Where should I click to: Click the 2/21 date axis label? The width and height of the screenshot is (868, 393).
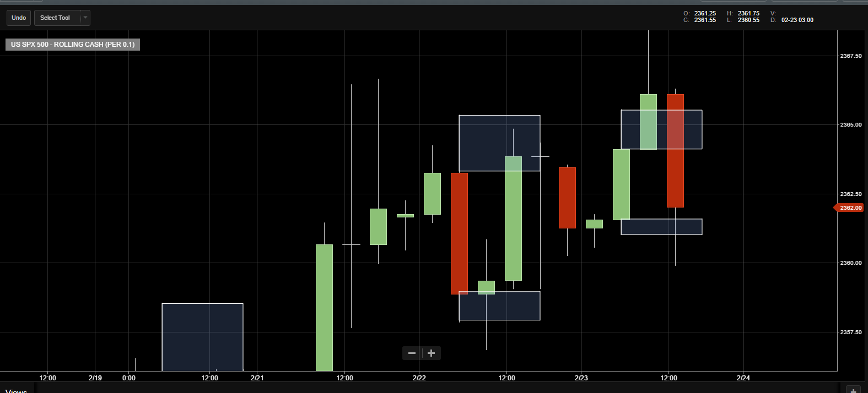tap(257, 378)
